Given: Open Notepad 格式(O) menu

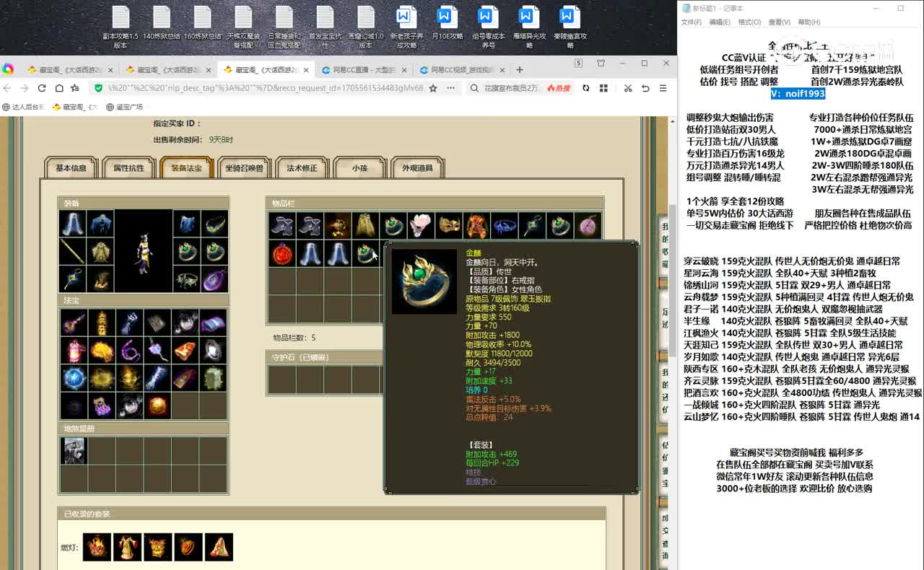Looking at the screenshot, I should [x=749, y=22].
